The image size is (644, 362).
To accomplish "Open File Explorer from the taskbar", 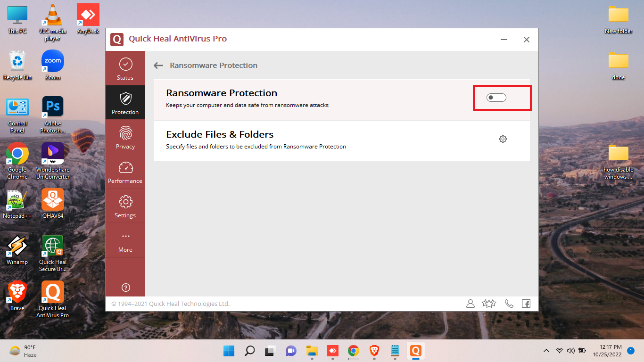I will (312, 351).
